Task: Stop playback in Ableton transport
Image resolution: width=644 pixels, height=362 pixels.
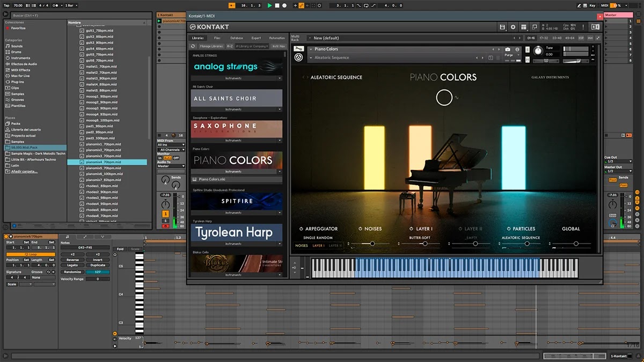Action: click(277, 5)
